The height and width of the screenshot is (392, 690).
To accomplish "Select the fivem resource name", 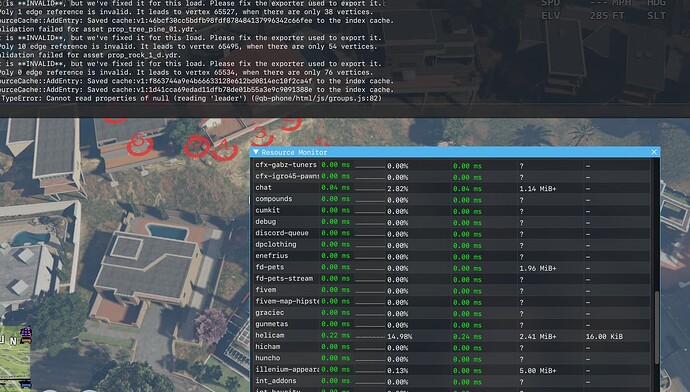I will tap(265, 290).
